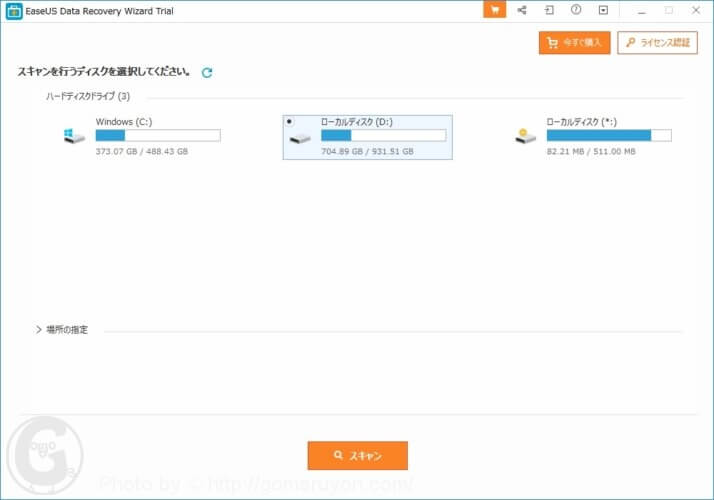Click the ローカルディスク (*:) usage bar

coord(609,135)
